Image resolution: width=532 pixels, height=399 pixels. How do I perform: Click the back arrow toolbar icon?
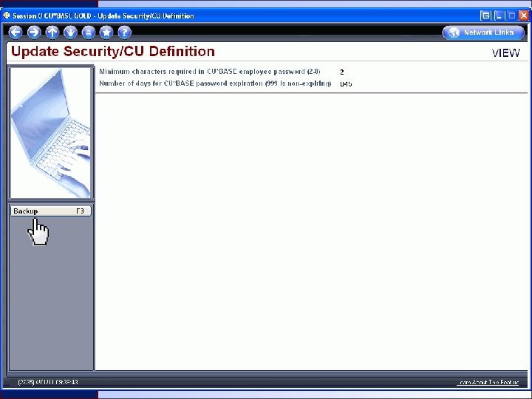[16, 33]
